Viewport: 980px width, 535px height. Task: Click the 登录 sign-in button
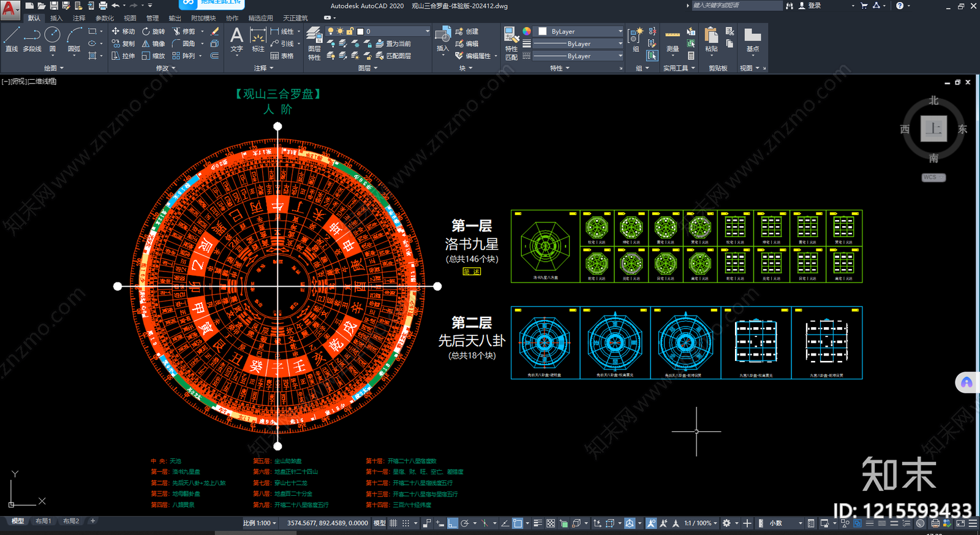pyautogui.click(x=809, y=6)
